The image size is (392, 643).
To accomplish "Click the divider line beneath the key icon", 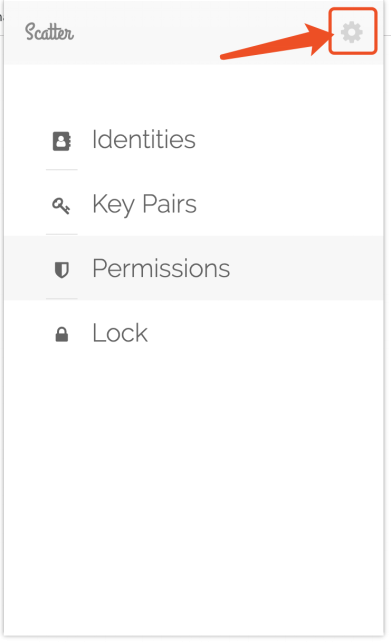I will click(x=62, y=234).
